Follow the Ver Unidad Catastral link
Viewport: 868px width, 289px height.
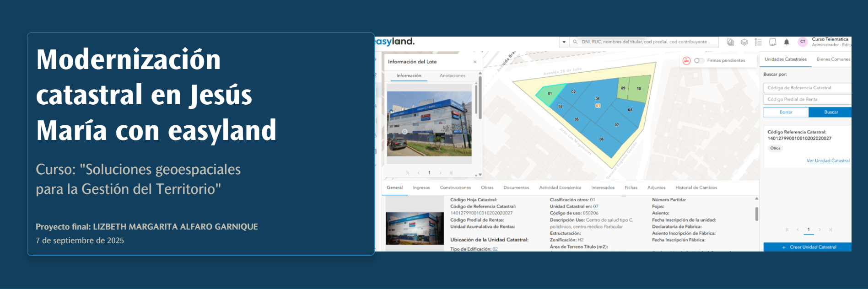pyautogui.click(x=828, y=161)
